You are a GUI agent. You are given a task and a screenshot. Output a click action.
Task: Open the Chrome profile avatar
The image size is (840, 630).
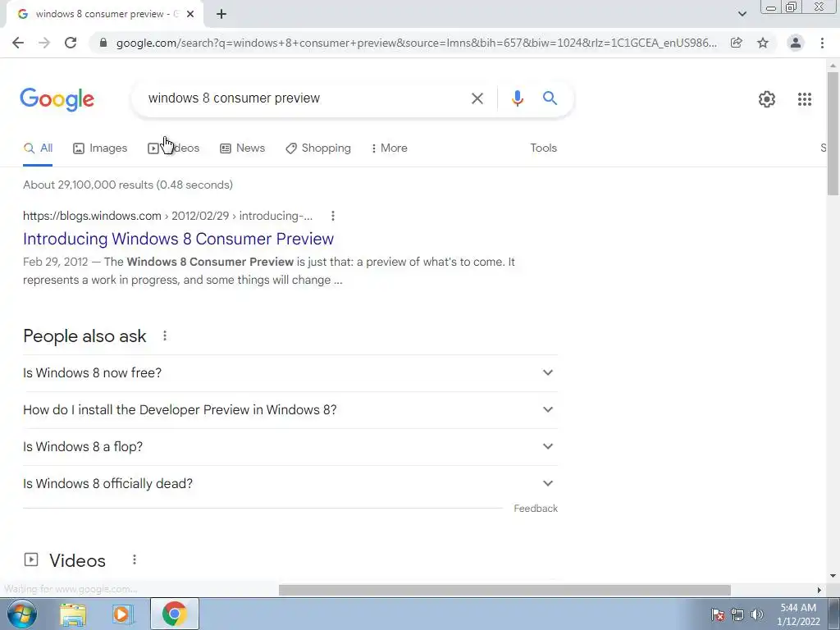coord(796,43)
